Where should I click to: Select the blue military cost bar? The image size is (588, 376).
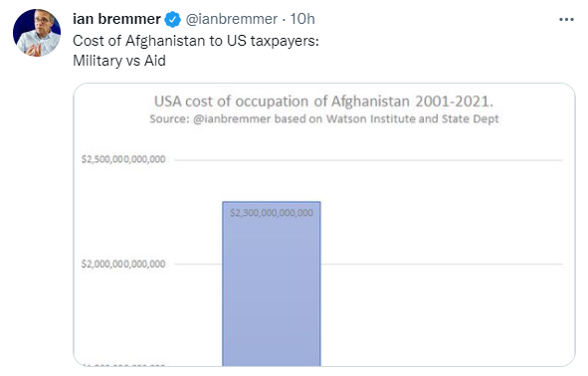[272, 283]
